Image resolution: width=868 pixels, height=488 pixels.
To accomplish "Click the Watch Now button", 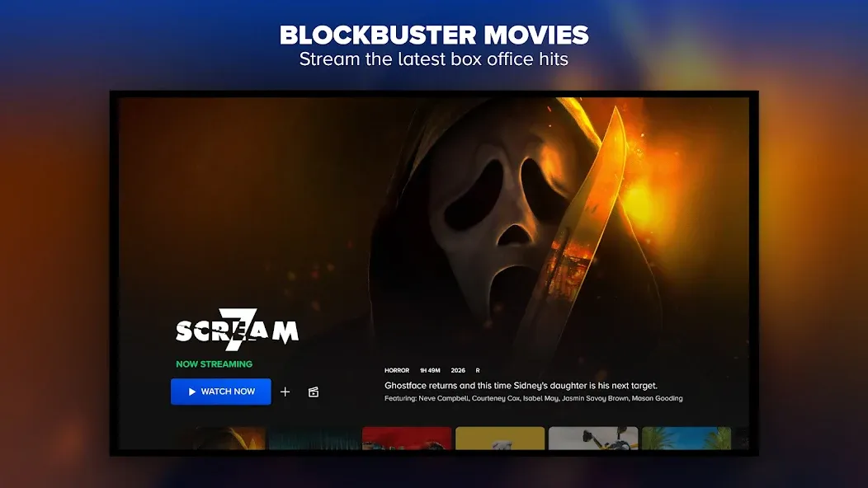I will coord(221,392).
